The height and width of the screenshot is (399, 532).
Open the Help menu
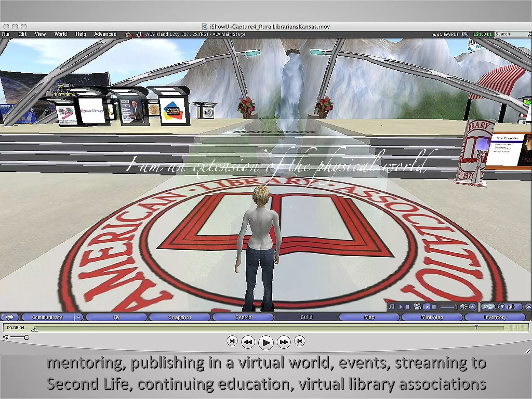[x=81, y=34]
